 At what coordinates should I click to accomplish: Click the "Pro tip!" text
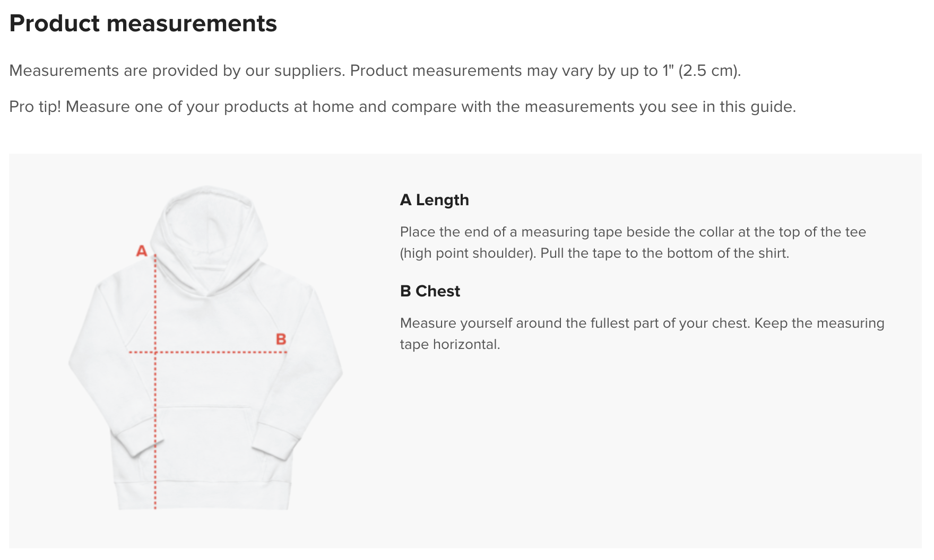click(x=35, y=107)
